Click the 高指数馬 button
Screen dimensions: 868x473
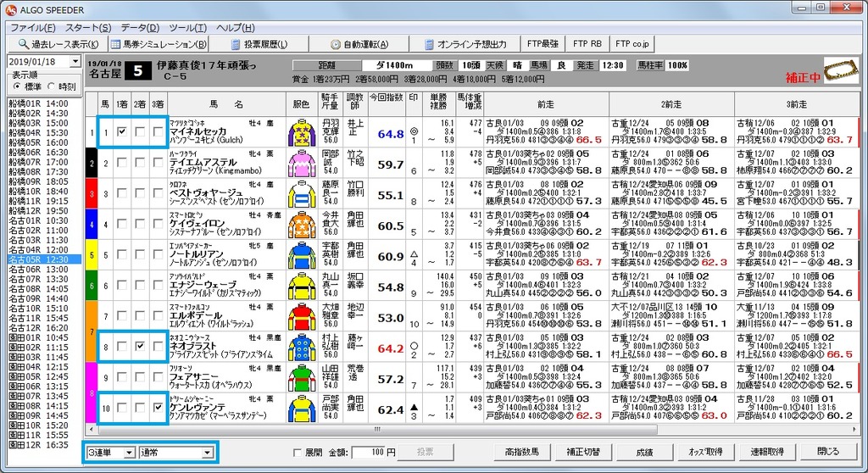(522, 452)
